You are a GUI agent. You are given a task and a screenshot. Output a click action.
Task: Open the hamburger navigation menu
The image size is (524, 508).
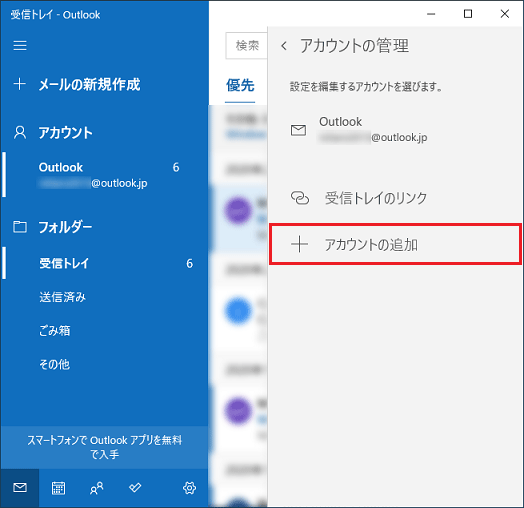tap(20, 45)
